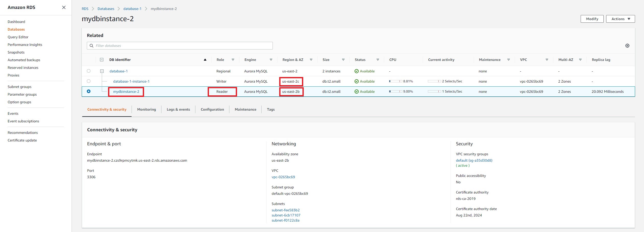Viewport: 644px width, 232px height.
Task: Click the search magnifier in filter box
Action: (91, 46)
